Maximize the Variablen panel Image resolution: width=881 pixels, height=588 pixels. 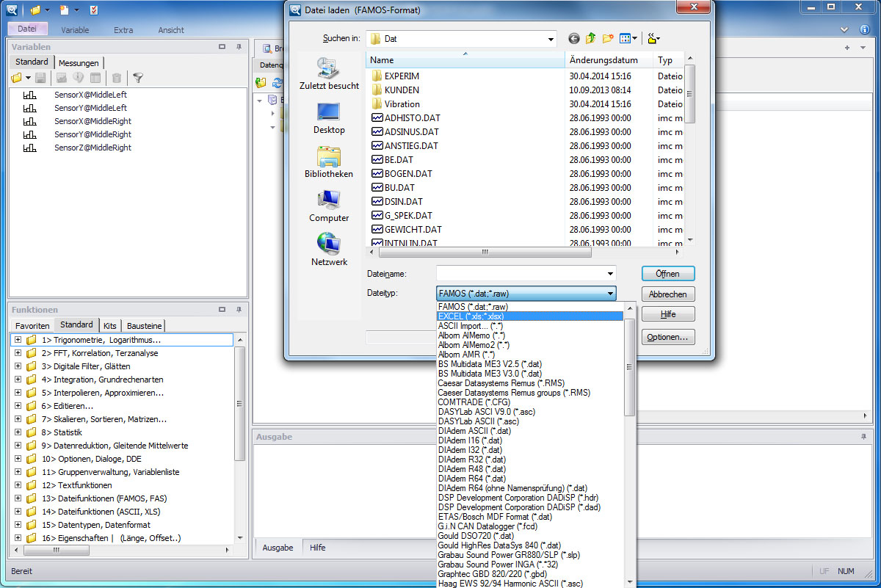[x=222, y=46]
